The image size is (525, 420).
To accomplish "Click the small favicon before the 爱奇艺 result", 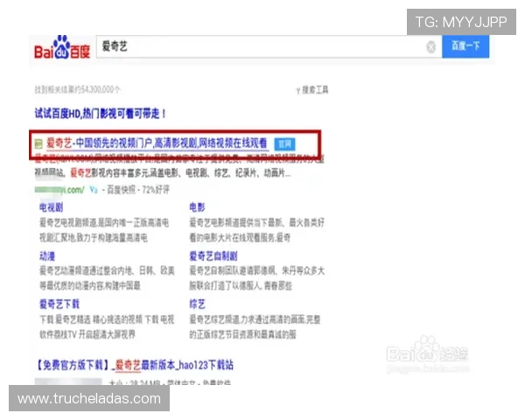I will point(38,143).
